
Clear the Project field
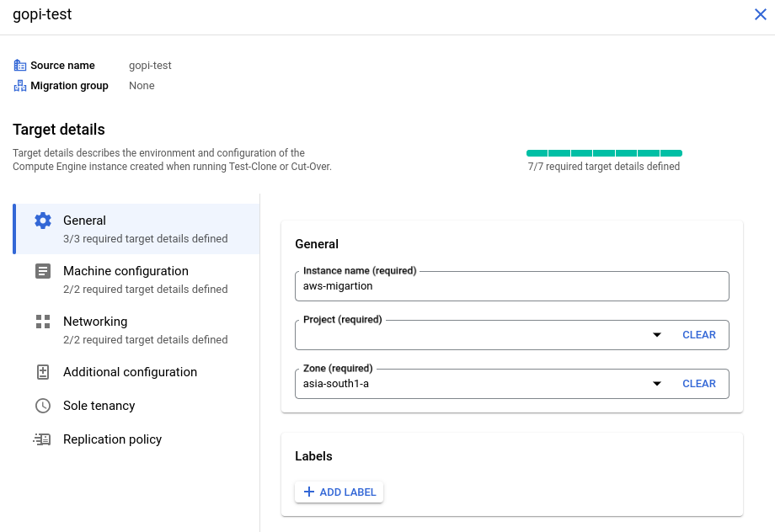click(x=699, y=335)
